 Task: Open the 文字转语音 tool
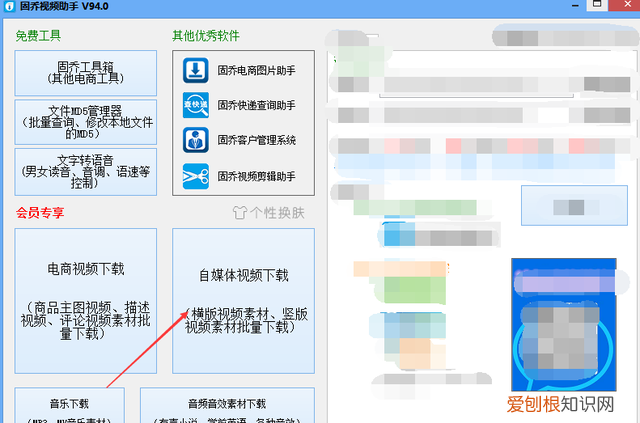86,171
